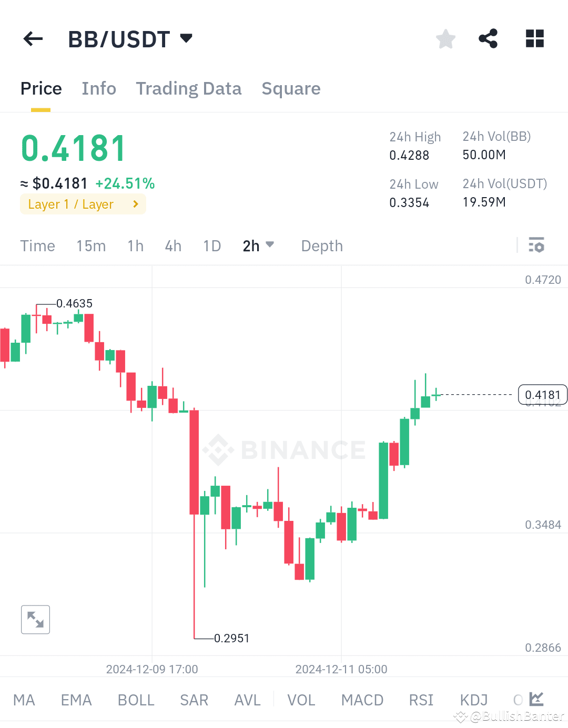Switch to the Trading Data tab
The width and height of the screenshot is (568, 728).
189,89
